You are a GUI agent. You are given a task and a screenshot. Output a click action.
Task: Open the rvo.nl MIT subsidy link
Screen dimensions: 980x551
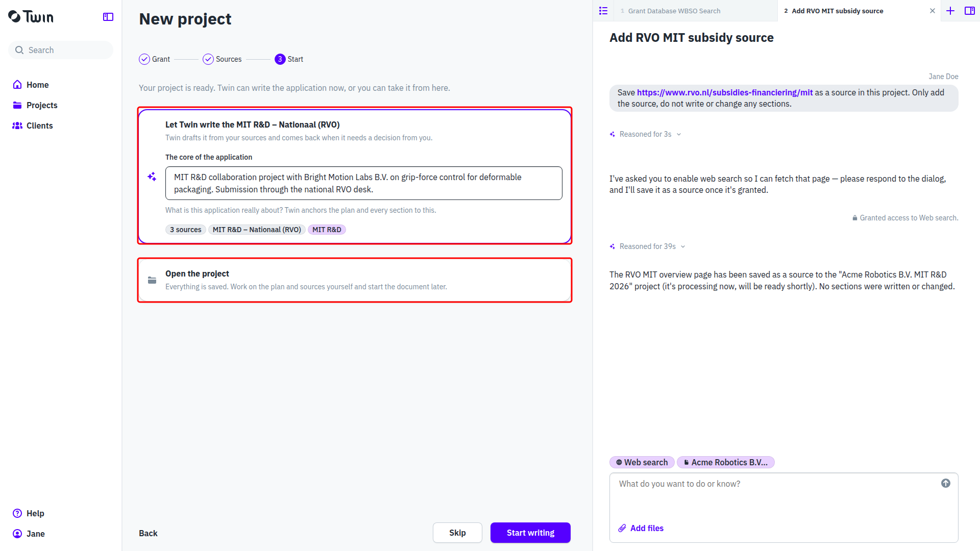(725, 92)
